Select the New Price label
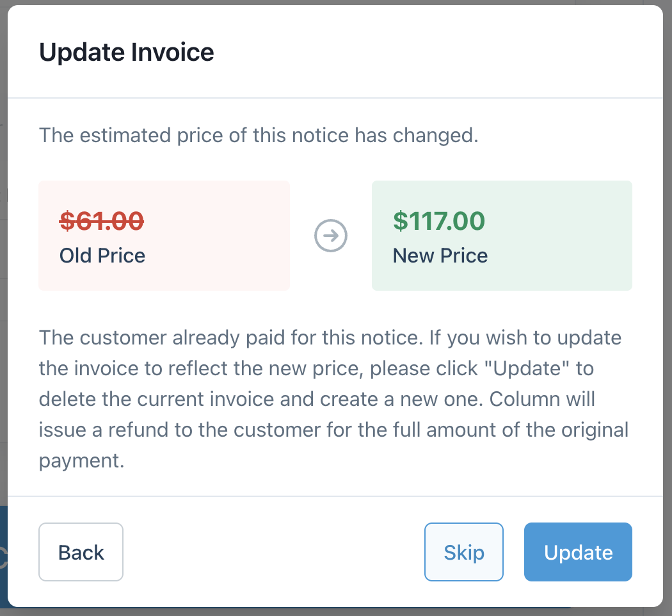This screenshot has width=672, height=616. (440, 255)
